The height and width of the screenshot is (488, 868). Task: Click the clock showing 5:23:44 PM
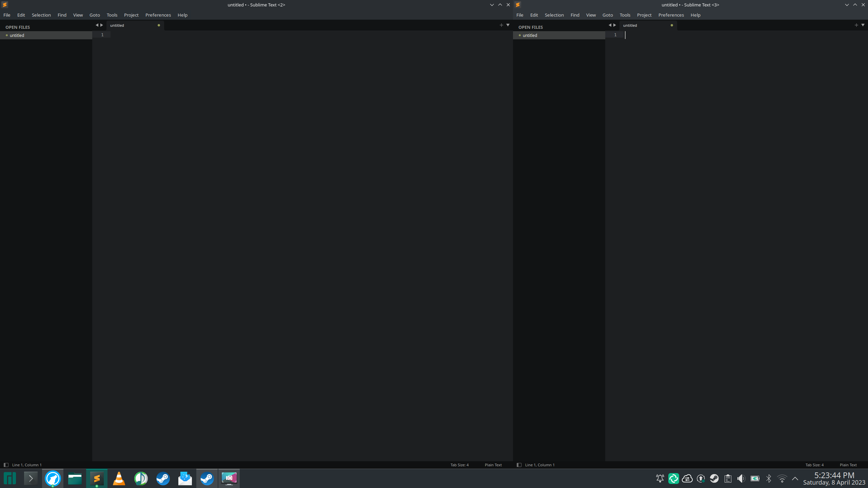pos(834,475)
